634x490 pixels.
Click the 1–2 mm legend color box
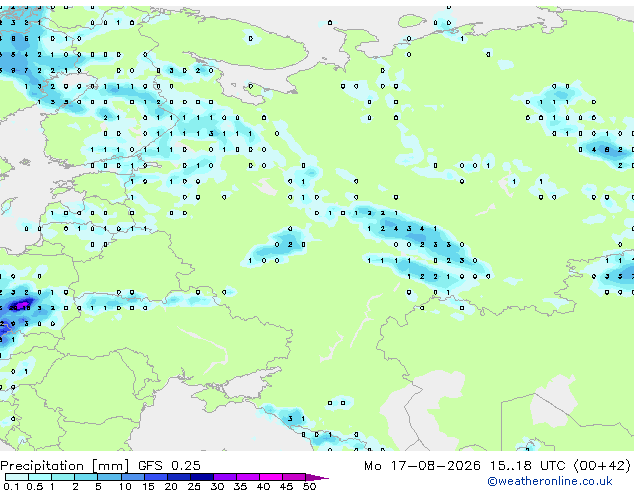pyautogui.click(x=63, y=477)
